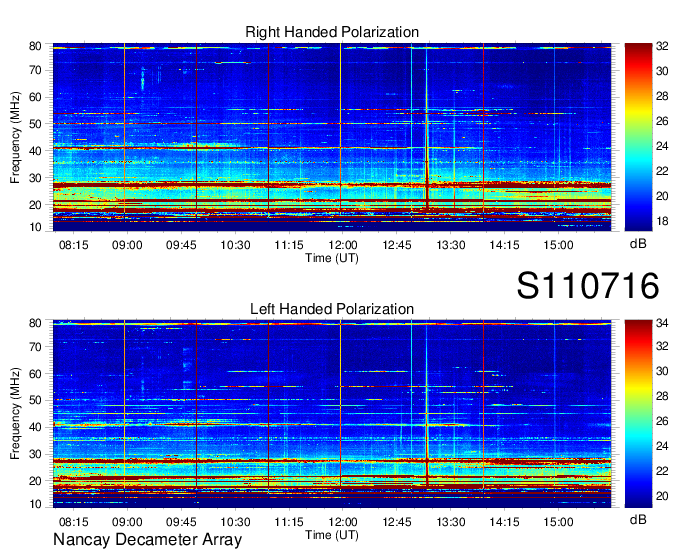Click the 32 value on Right Handed color bar
Screen dimensions: 680x552
pos(662,46)
